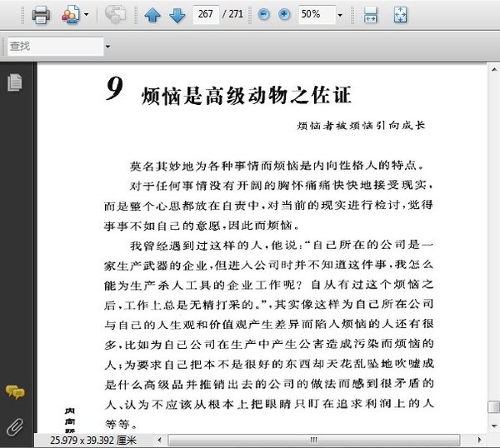Click the line starting 莫名其妙地为各种事情
Screen dimensions: 500x448
(x=277, y=166)
